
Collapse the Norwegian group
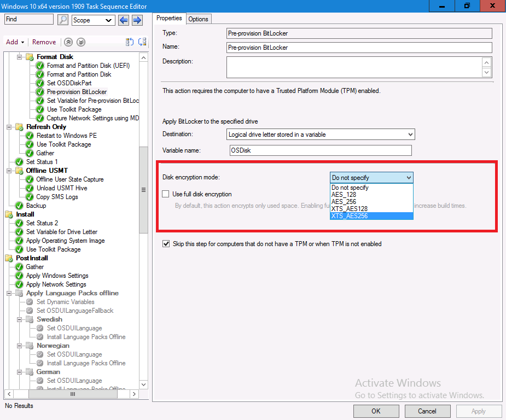[19, 346]
